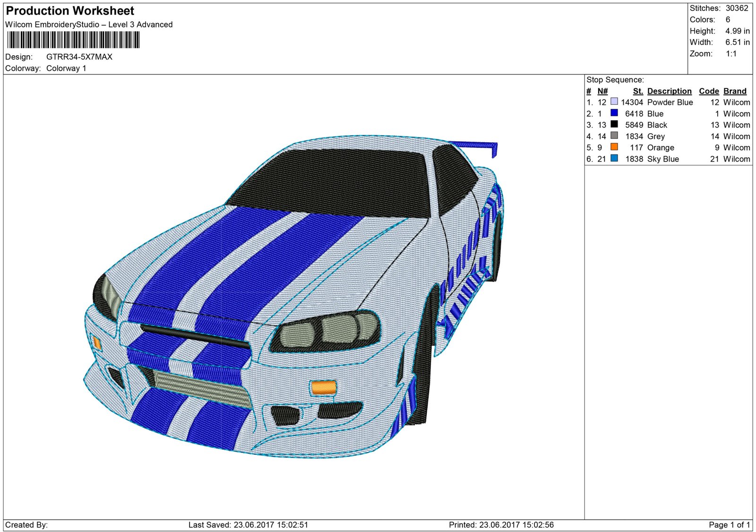Select stitch count '14304'
The width and height of the screenshot is (756, 532).
coord(632,102)
